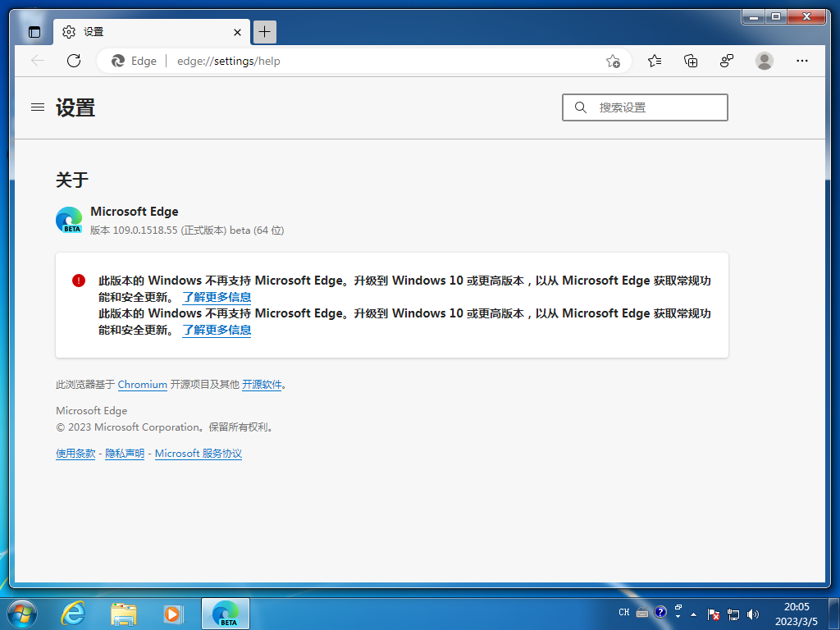Open the vertical tabs panel icon
This screenshot has width=840, height=630.
[34, 32]
